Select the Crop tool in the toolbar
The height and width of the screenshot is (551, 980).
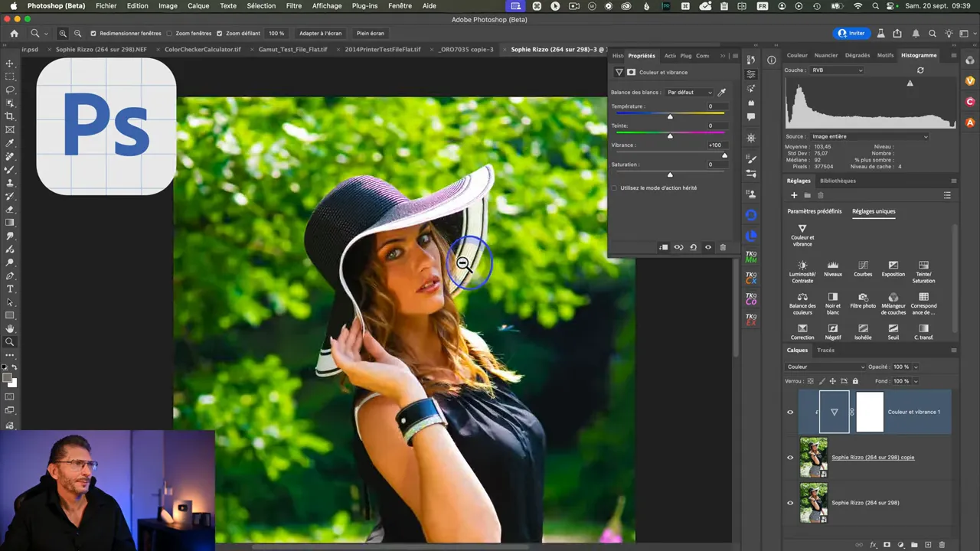click(10, 116)
